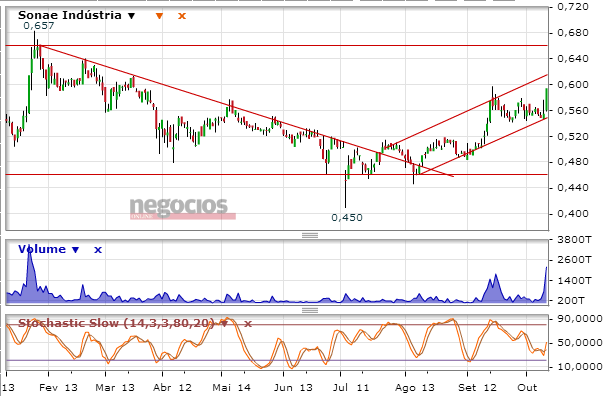Click the 3800T volume axis label
Screen dimensions: 613x397
[x=574, y=239]
